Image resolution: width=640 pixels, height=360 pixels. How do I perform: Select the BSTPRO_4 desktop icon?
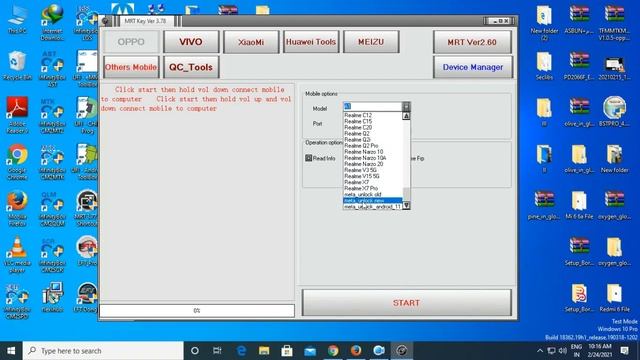614,112
